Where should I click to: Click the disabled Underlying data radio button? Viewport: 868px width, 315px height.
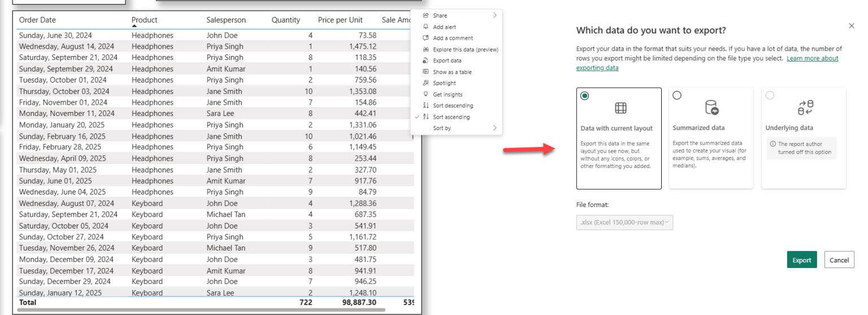[770, 96]
